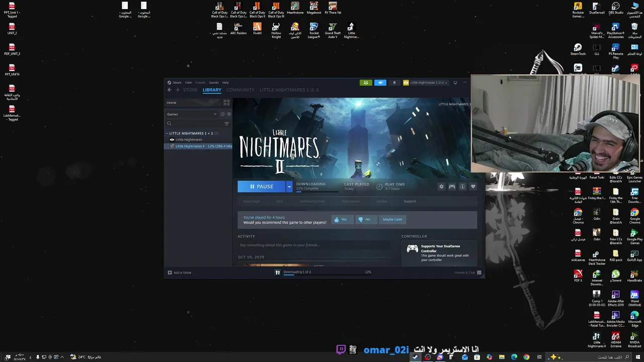Click Library Home button
644x362 pixels.
pyautogui.click(x=194, y=103)
